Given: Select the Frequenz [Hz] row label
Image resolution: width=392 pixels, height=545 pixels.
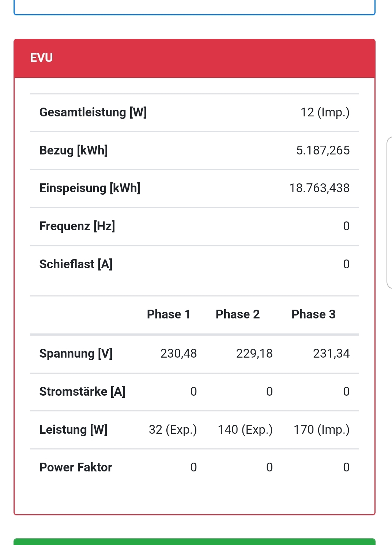Looking at the screenshot, I should 77,226.
